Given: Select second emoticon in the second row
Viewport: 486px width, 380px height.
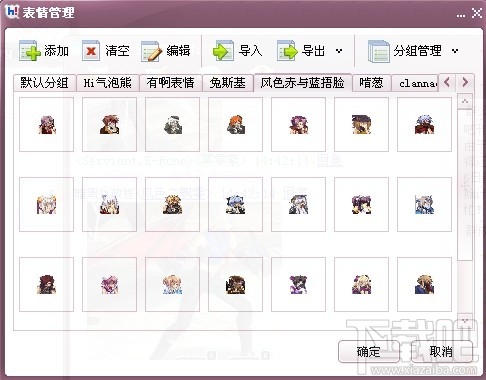Looking at the screenshot, I should click(x=109, y=204).
